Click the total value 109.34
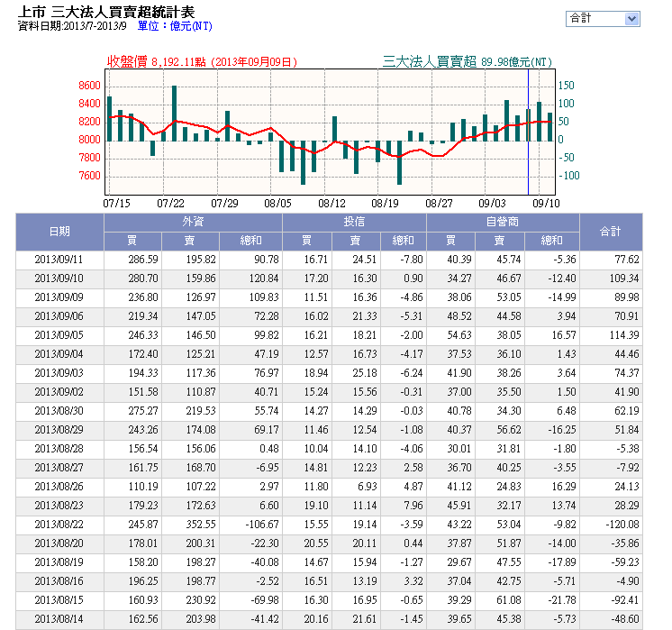This screenshot has height=630, width=672. [624, 278]
